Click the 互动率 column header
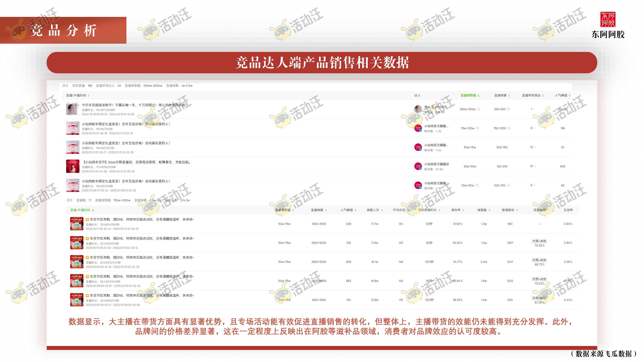 568,210
